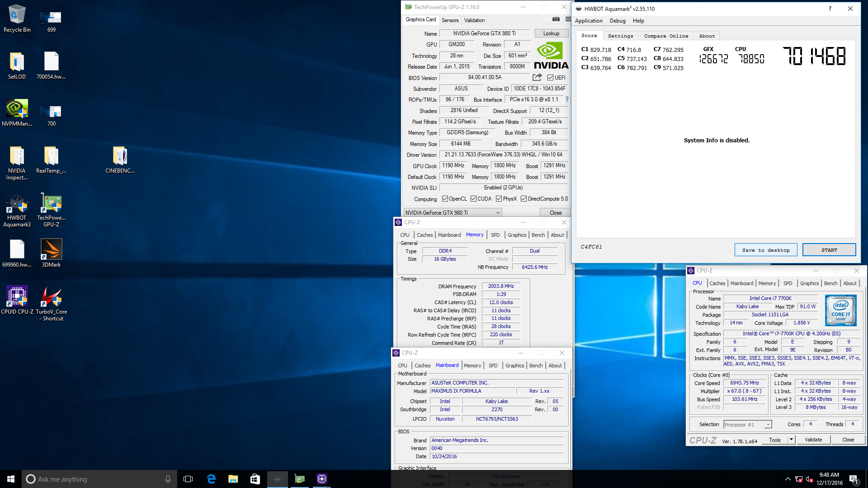Screen dimensions: 868x488
Task: Open the Recycle Bin desktop icon
Action: pos(17,18)
